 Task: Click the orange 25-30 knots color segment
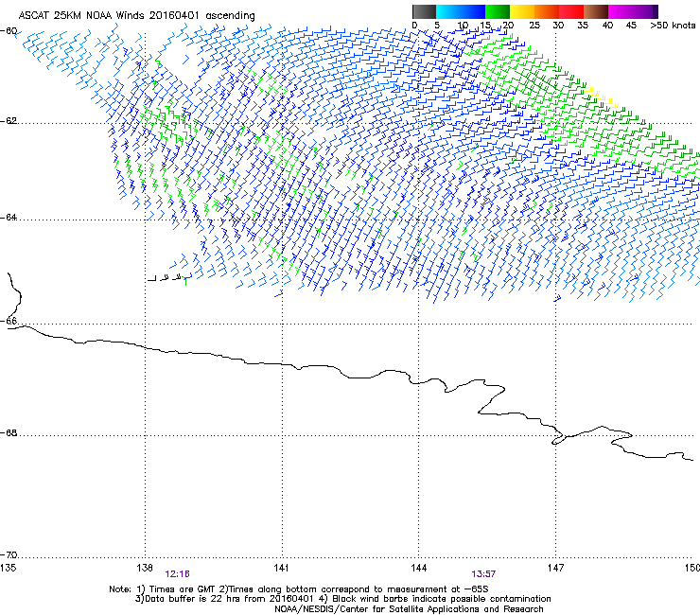[x=547, y=11]
